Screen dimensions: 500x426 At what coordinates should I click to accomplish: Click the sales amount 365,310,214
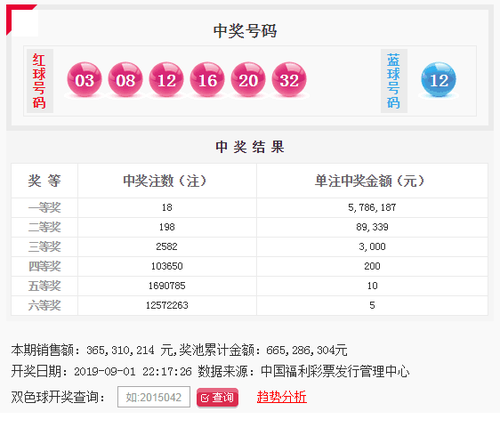coord(120,350)
